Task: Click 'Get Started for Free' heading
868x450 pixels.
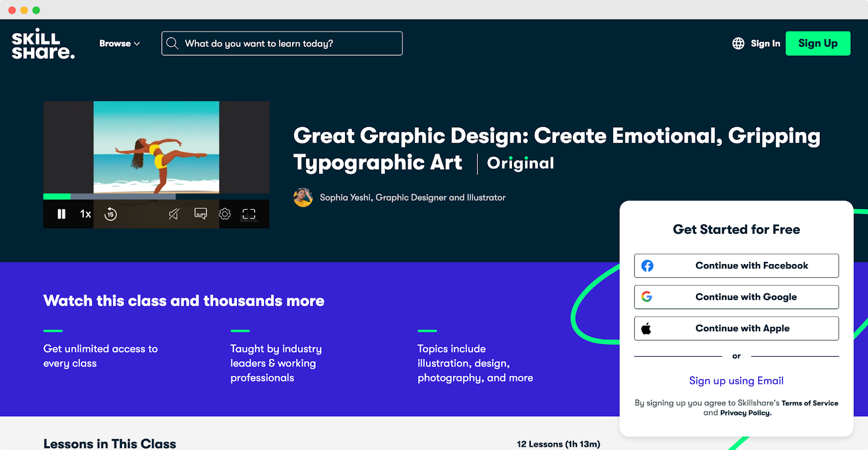Action: pyautogui.click(x=736, y=229)
